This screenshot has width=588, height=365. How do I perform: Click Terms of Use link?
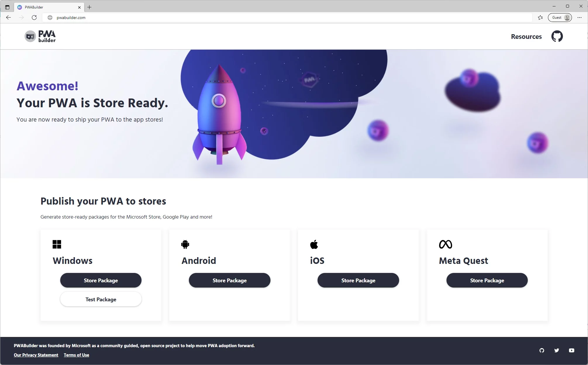tap(76, 355)
